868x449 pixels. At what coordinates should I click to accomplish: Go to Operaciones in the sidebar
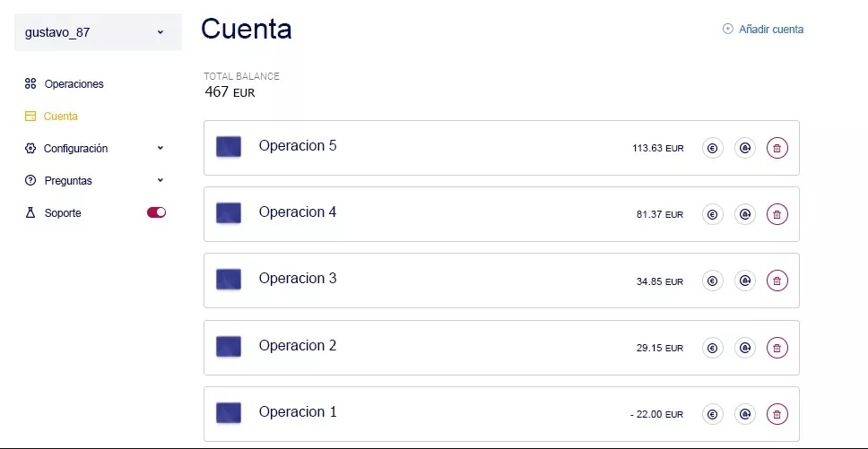click(73, 84)
